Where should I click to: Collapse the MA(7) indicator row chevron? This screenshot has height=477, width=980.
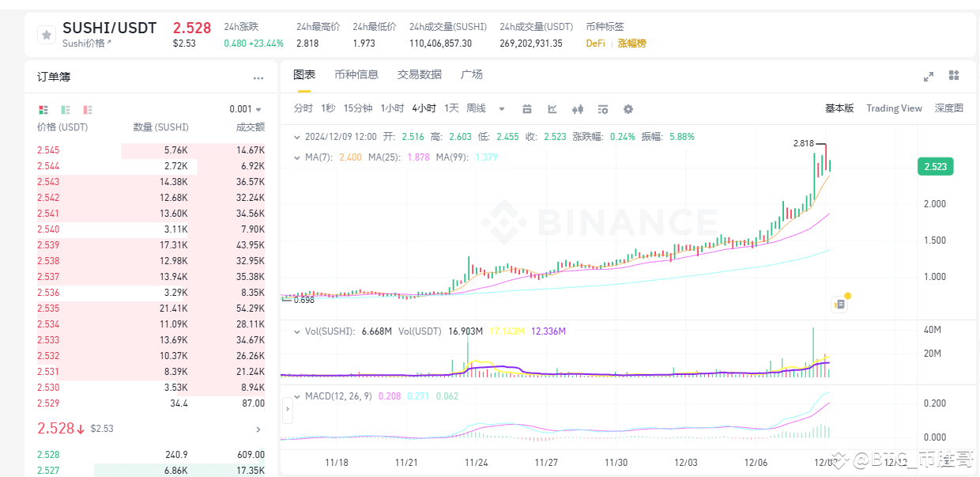298,157
